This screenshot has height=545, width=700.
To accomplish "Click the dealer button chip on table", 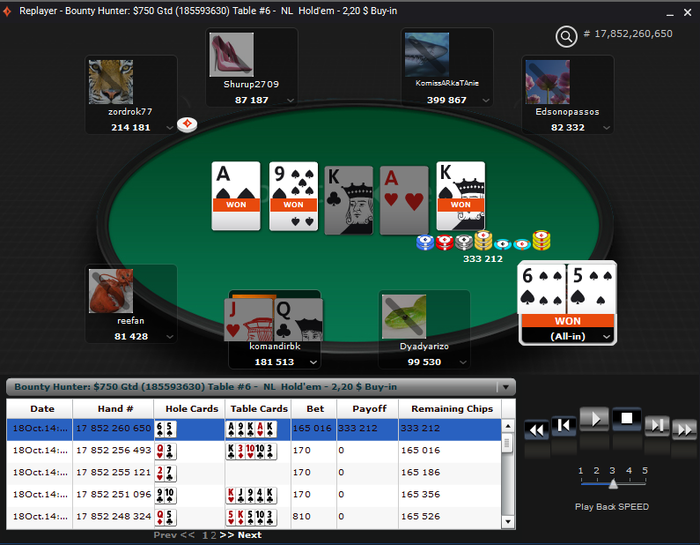I will (187, 124).
